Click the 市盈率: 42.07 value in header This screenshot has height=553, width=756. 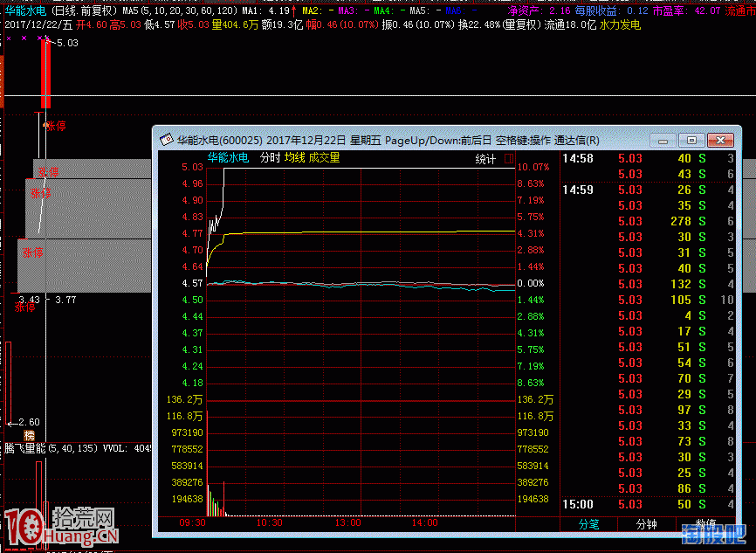(686, 10)
